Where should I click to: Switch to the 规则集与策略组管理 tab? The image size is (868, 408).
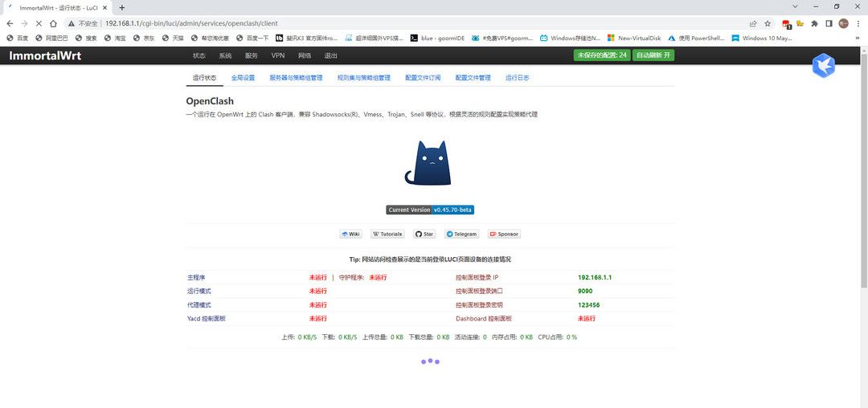click(364, 78)
